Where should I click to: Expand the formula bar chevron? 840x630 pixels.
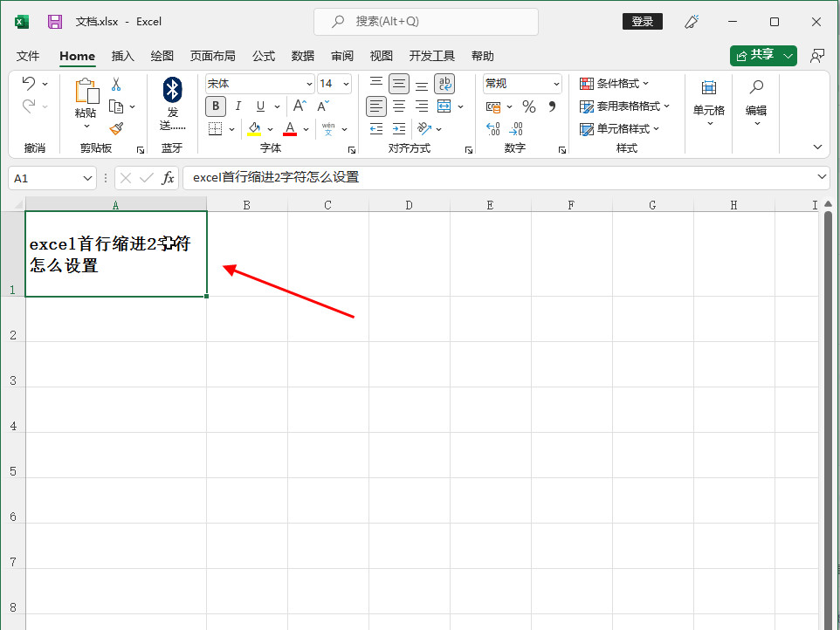(x=822, y=176)
